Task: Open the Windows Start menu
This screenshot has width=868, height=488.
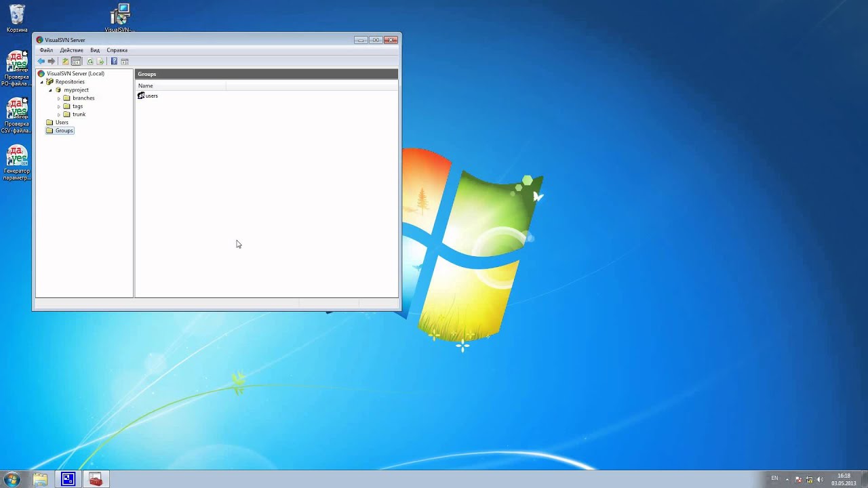Action: pyautogui.click(x=12, y=479)
